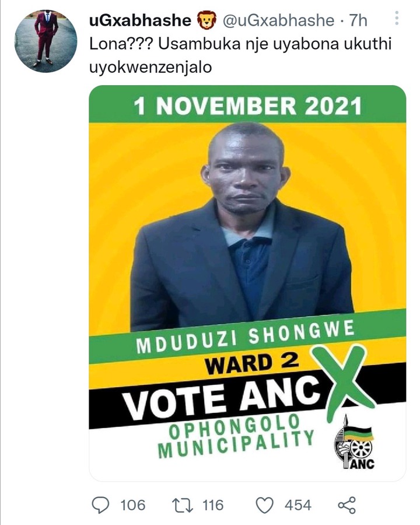Open the uGxabhashe profile avatar
This screenshot has height=525, width=420.
[x=46, y=41]
